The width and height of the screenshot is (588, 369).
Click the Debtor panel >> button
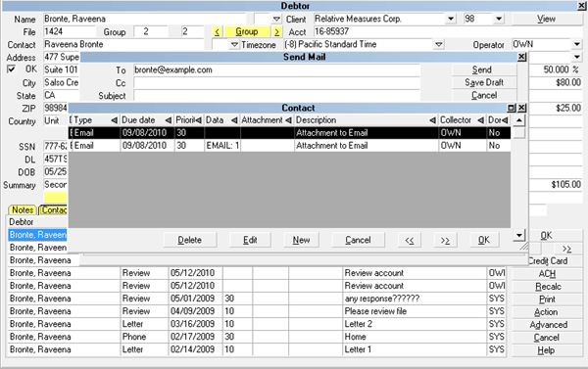566,249
